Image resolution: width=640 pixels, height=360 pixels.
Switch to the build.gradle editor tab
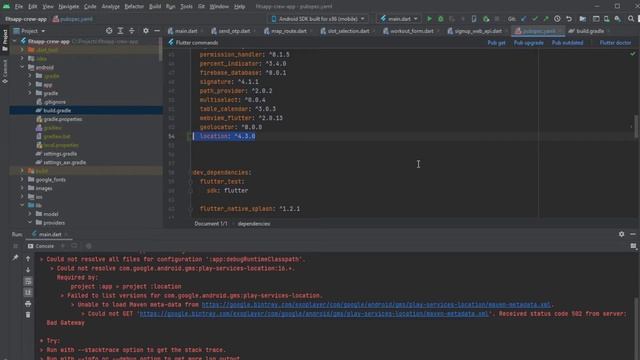(x=589, y=31)
